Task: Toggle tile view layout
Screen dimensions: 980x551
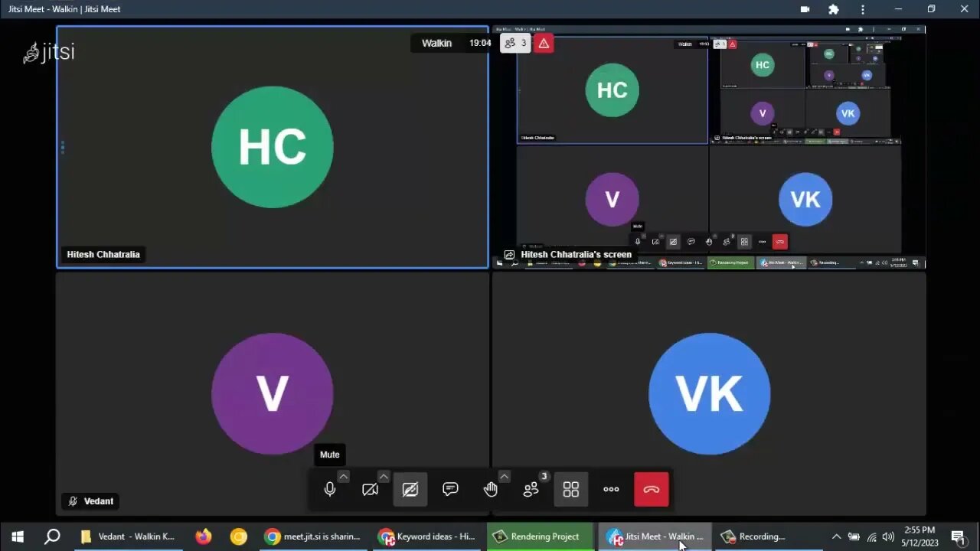Action: pyautogui.click(x=571, y=490)
